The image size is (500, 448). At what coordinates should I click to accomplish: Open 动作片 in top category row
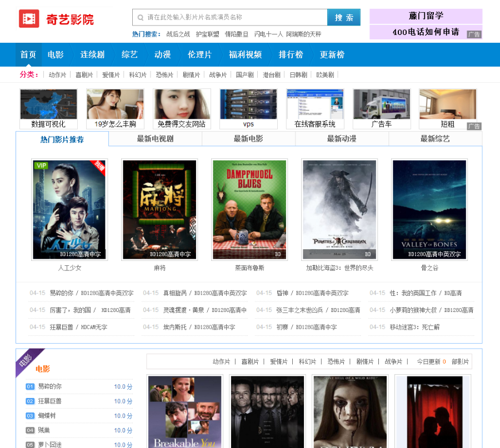coord(57,75)
